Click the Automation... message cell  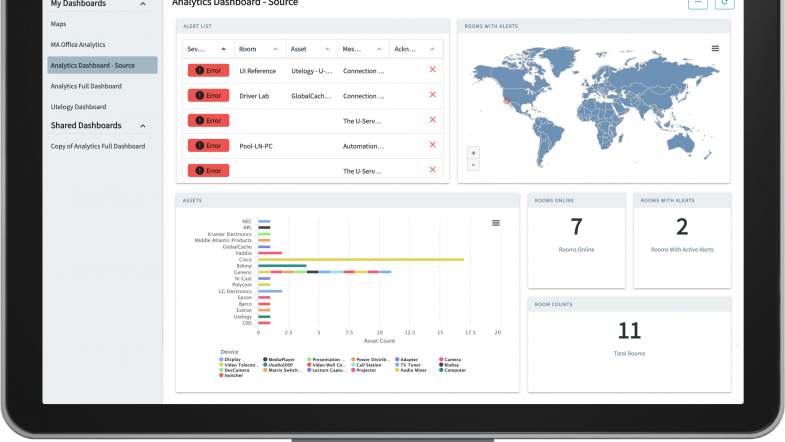363,146
